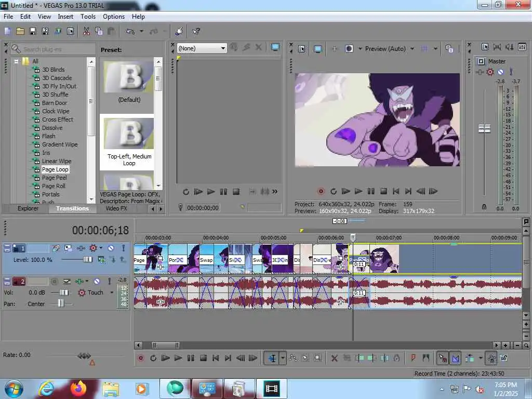
Task: Cut selection with the scissors icon
Action: pyautogui.click(x=87, y=31)
